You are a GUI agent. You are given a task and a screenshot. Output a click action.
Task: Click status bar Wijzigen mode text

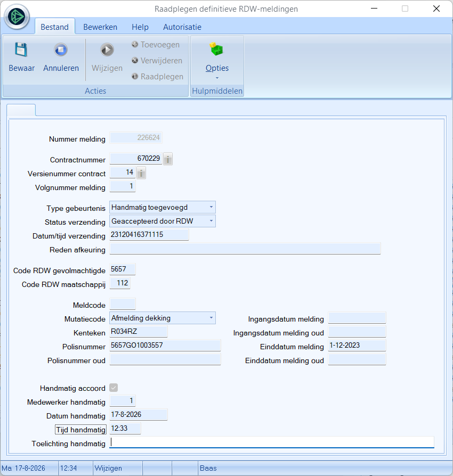108,468
